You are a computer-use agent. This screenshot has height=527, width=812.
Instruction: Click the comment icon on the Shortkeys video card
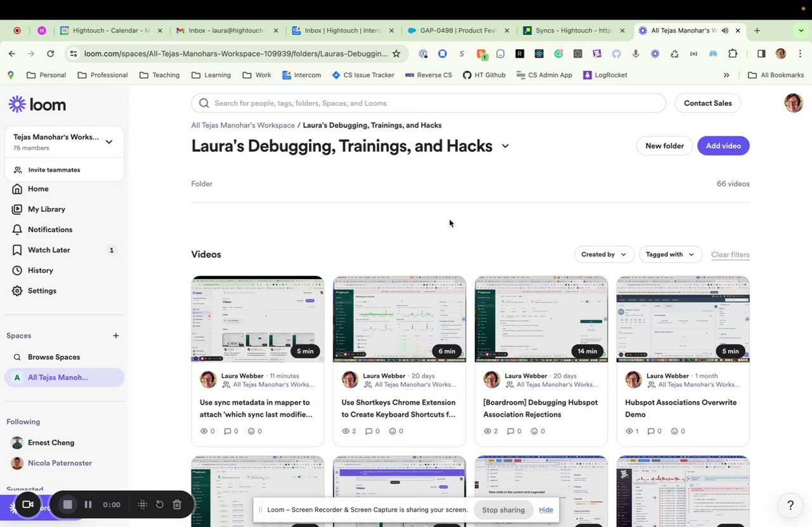(x=370, y=431)
